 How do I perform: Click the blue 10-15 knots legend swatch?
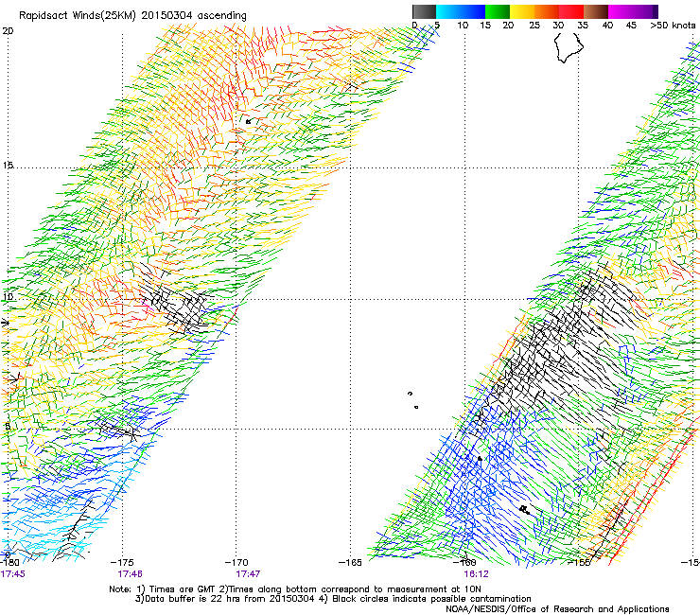click(x=473, y=11)
